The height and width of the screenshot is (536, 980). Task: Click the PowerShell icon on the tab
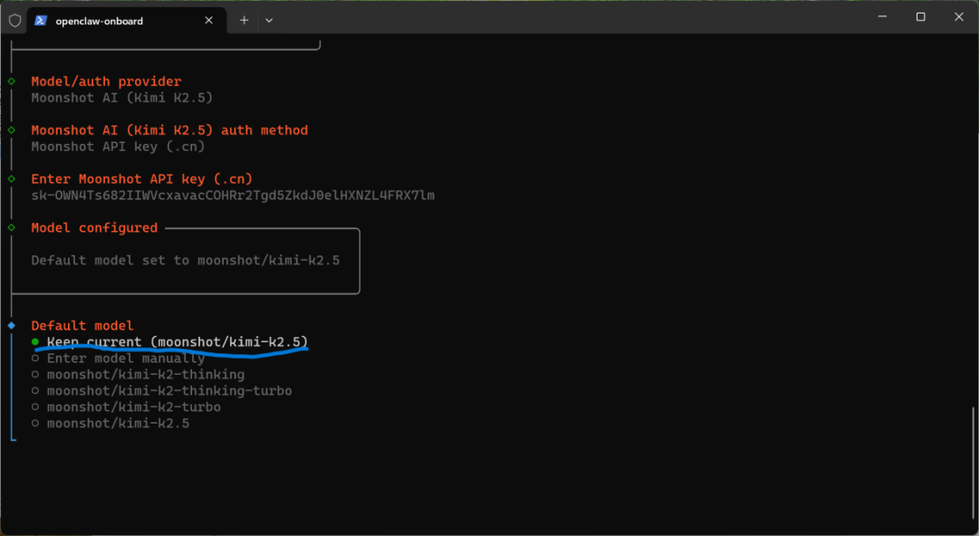pyautogui.click(x=41, y=20)
